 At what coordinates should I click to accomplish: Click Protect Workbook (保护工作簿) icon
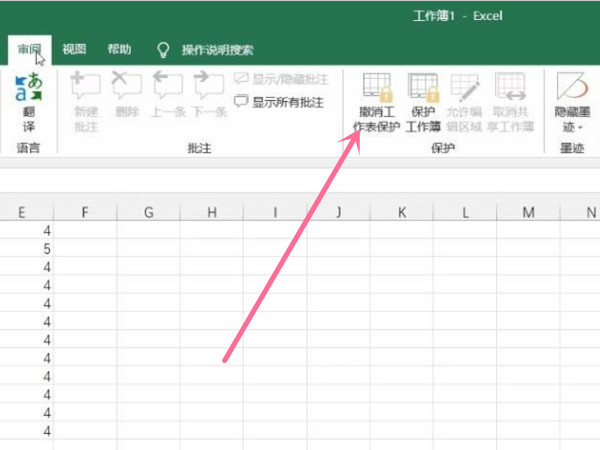coord(423,100)
